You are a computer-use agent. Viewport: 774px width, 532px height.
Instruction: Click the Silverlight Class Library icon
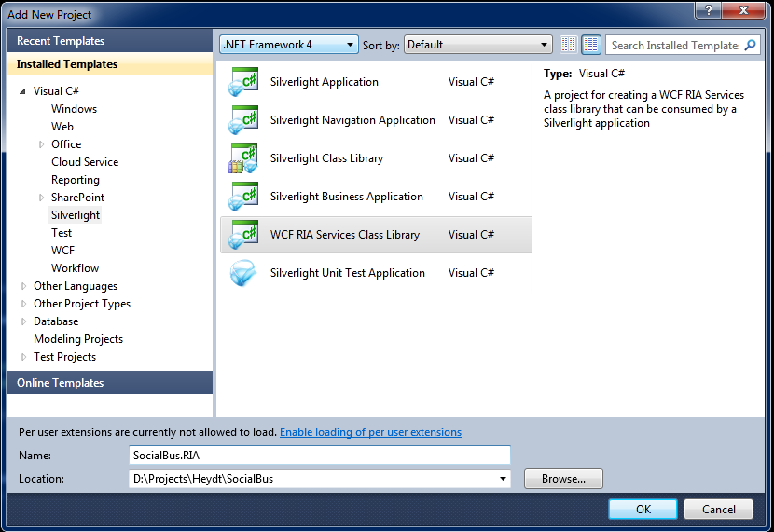243,158
